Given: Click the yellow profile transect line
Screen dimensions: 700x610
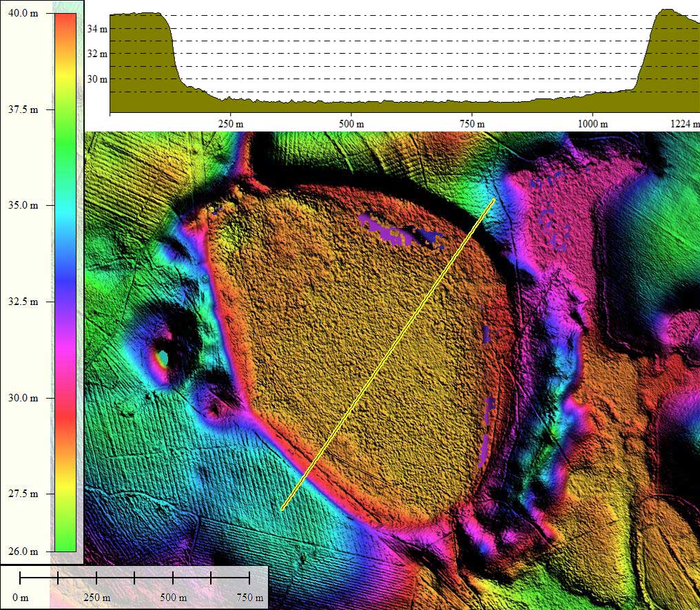Looking at the screenshot, I should coord(388,355).
